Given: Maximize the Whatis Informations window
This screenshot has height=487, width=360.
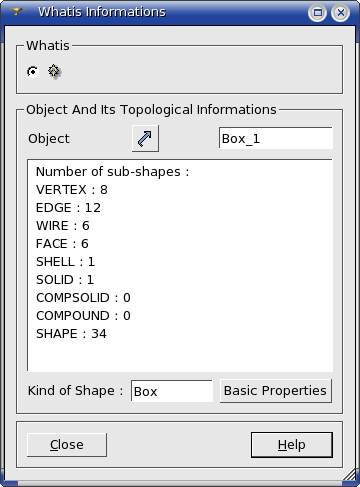Looking at the screenshot, I should click(x=317, y=13).
